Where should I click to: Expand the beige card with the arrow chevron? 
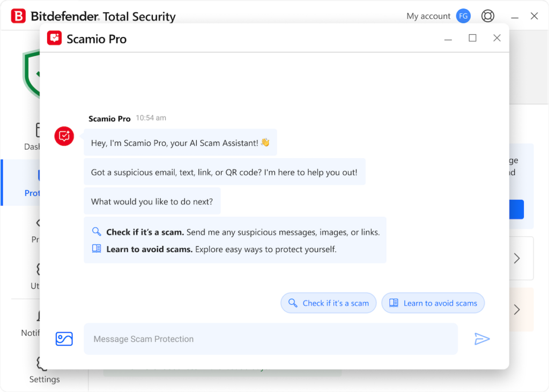tap(516, 309)
